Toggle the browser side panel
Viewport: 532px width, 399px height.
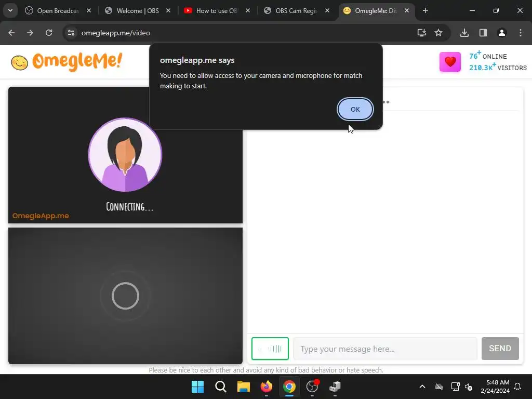click(x=483, y=33)
